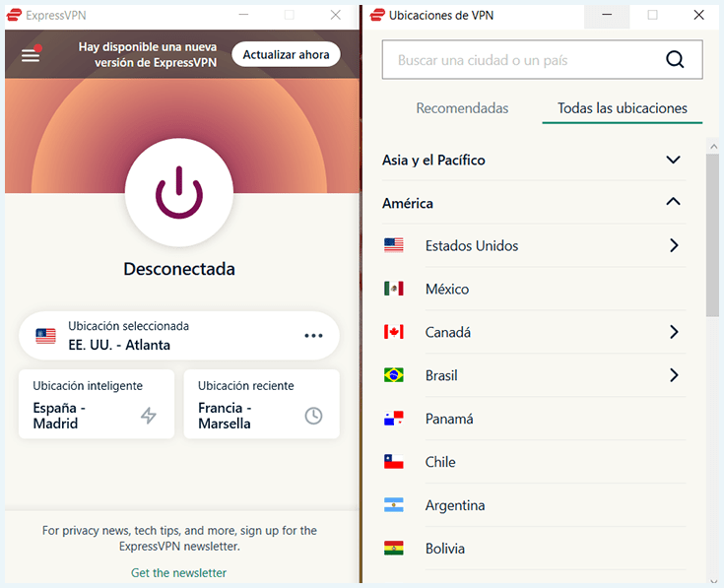Click the scrollbar down arrow in locations list
Screen dimensions: 724x588
713,581
